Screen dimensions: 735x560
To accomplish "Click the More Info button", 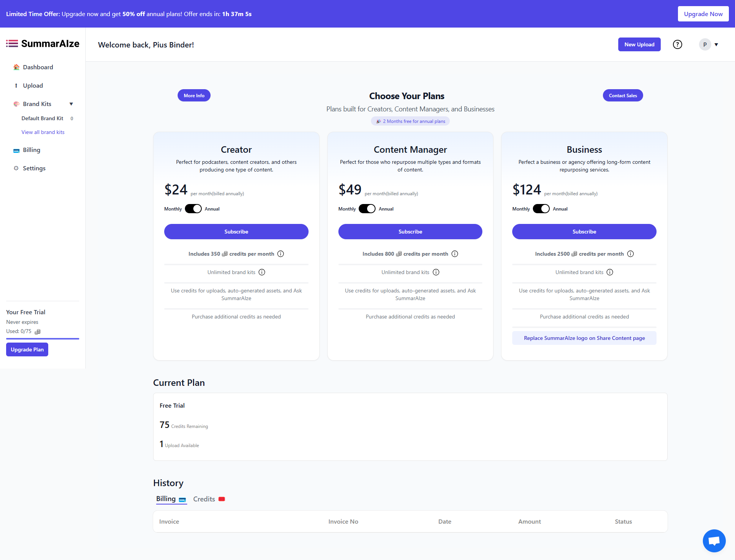I will [194, 95].
